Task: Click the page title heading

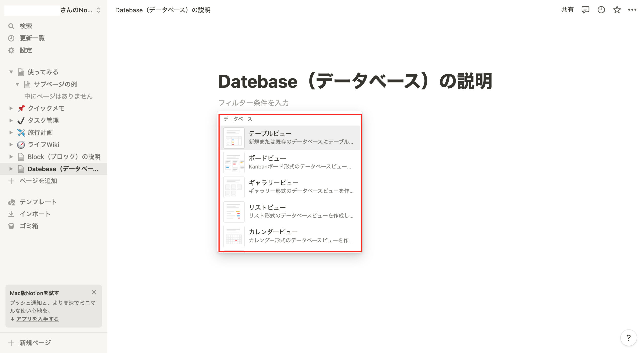Action: click(x=355, y=81)
